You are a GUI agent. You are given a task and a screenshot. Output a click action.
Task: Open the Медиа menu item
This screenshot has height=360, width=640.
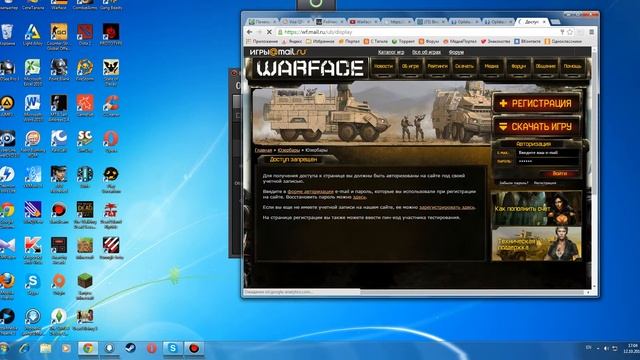(491, 67)
